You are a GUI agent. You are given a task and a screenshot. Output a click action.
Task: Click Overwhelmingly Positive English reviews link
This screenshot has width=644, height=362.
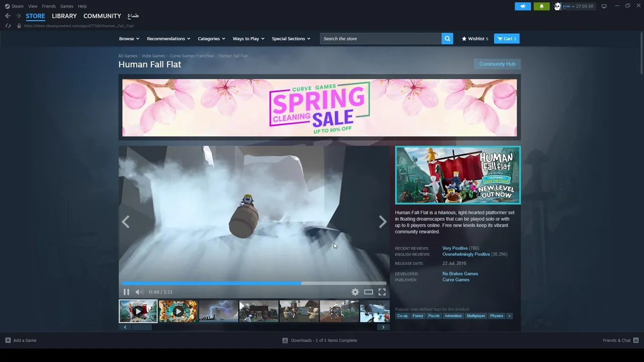pos(466,254)
